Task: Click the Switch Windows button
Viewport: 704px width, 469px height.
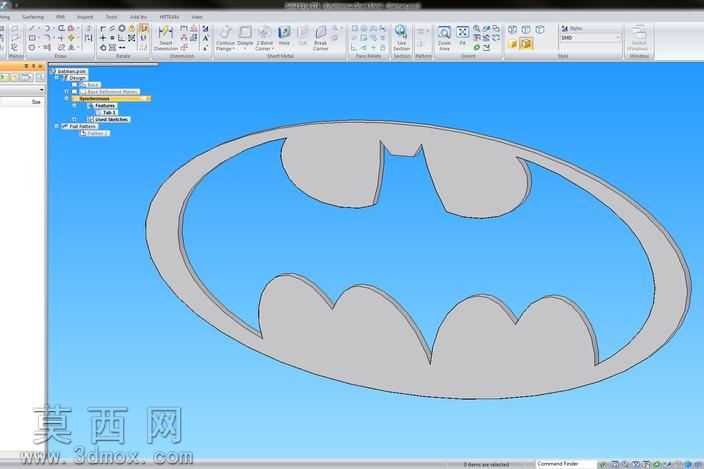Action: pyautogui.click(x=638, y=38)
